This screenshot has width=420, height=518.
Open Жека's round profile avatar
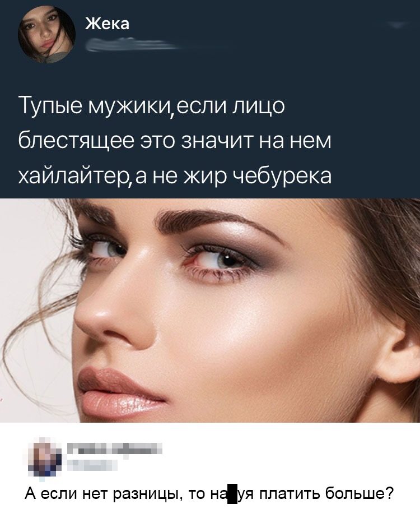[46, 34]
